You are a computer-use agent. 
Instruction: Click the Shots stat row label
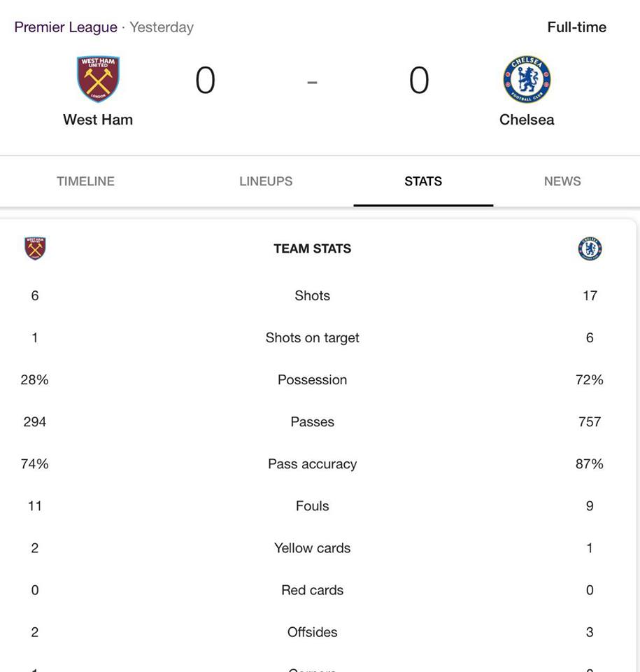(312, 295)
